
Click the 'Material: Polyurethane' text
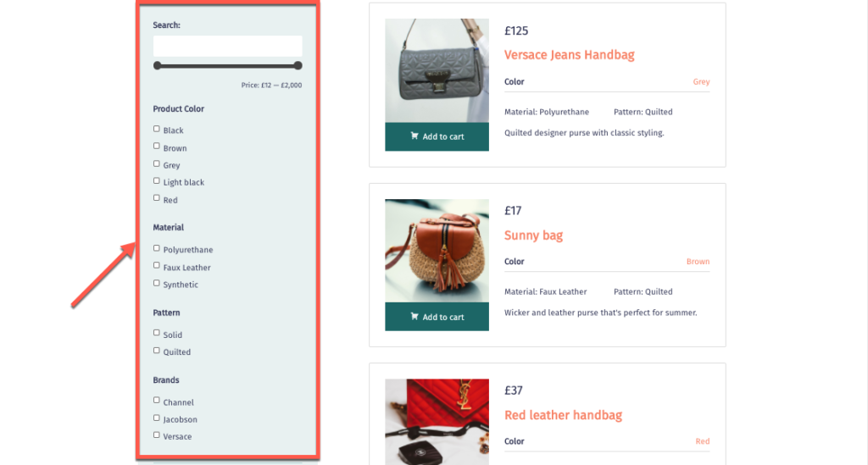tap(547, 112)
